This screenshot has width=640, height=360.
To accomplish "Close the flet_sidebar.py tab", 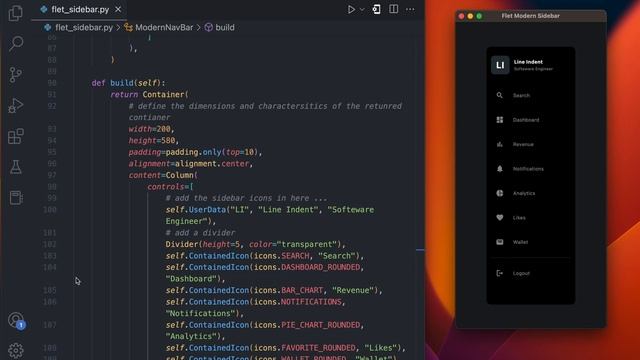I will pos(118,9).
